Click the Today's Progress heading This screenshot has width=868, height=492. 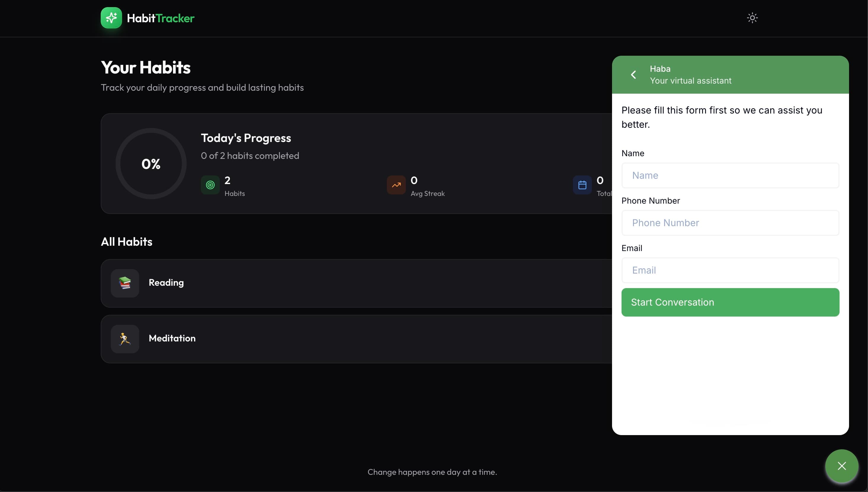[x=246, y=138]
